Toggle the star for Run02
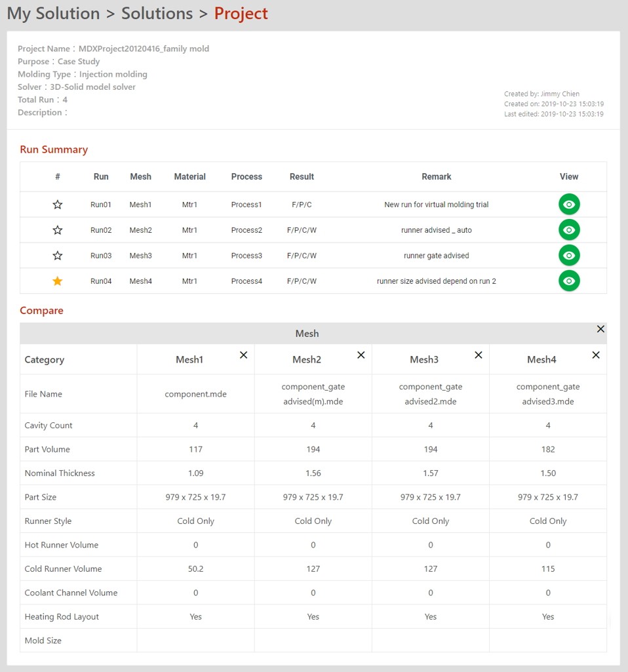 pyautogui.click(x=58, y=230)
